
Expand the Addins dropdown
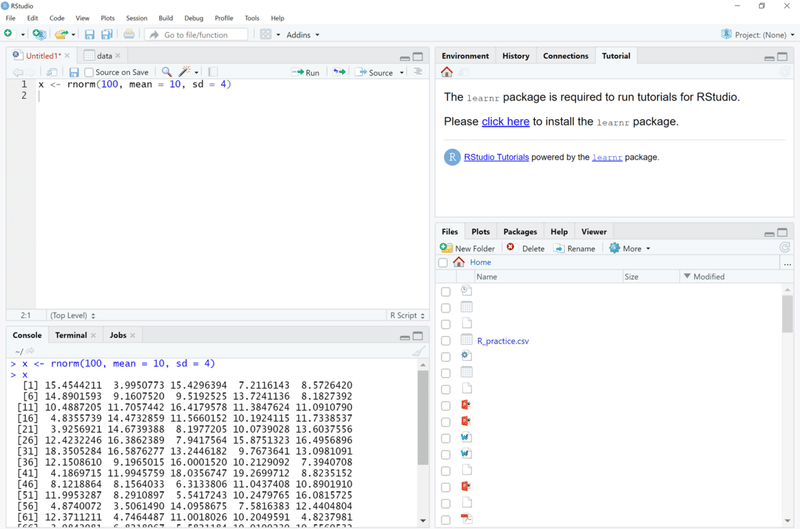303,35
